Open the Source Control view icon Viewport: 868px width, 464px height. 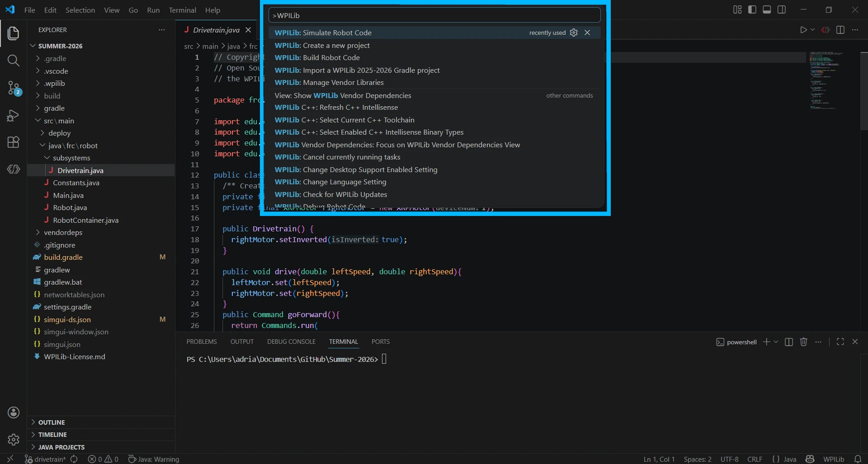(14, 88)
